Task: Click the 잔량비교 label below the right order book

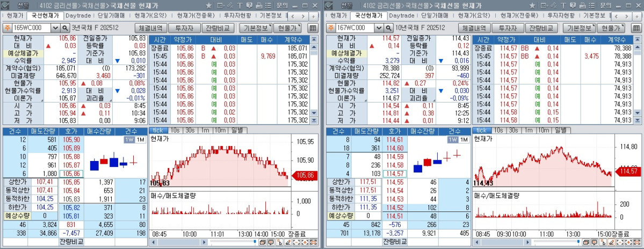Action: [395, 241]
